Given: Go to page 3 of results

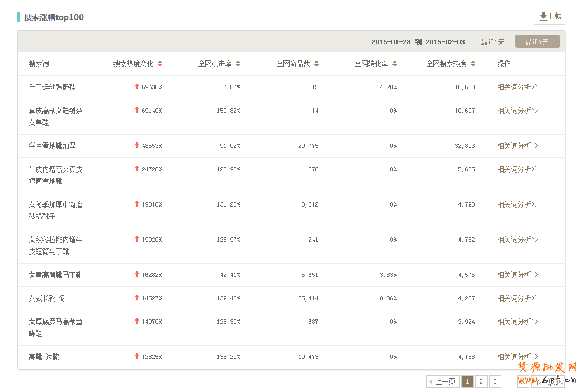Looking at the screenshot, I should 495,381.
